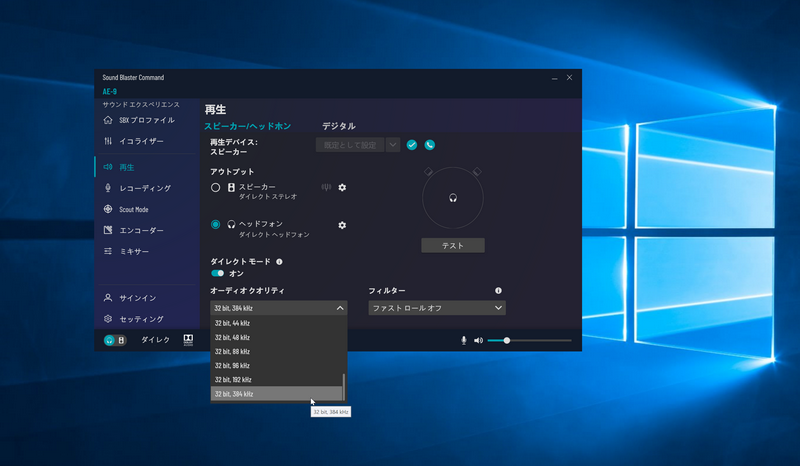Select the ヘッドフォン output radio button

point(215,225)
